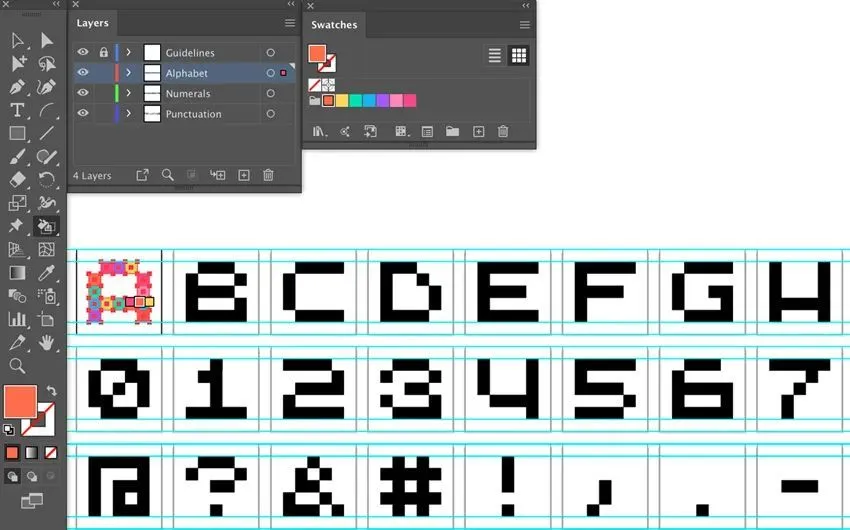Screen dimensions: 850x530
Task: Toggle visibility of the Alphabet layer
Action: coord(82,73)
